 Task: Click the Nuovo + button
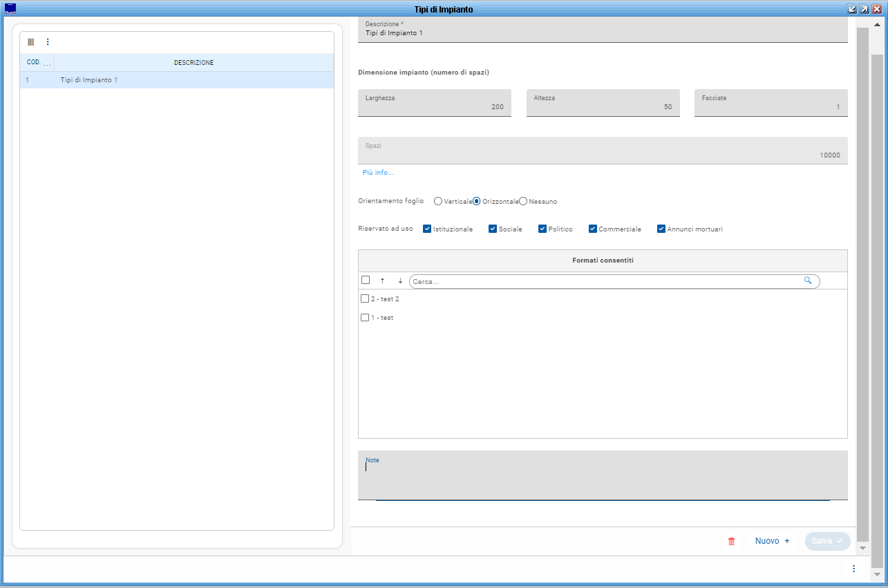pos(772,541)
